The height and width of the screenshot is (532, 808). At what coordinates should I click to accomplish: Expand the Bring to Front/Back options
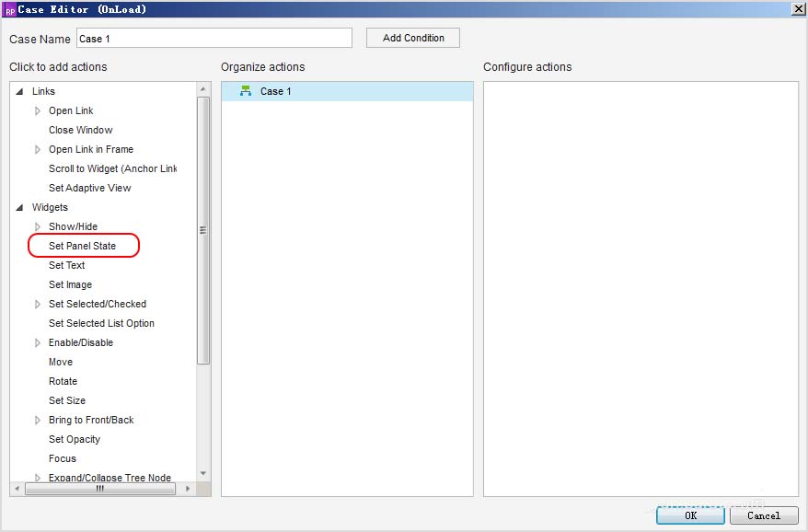38,420
